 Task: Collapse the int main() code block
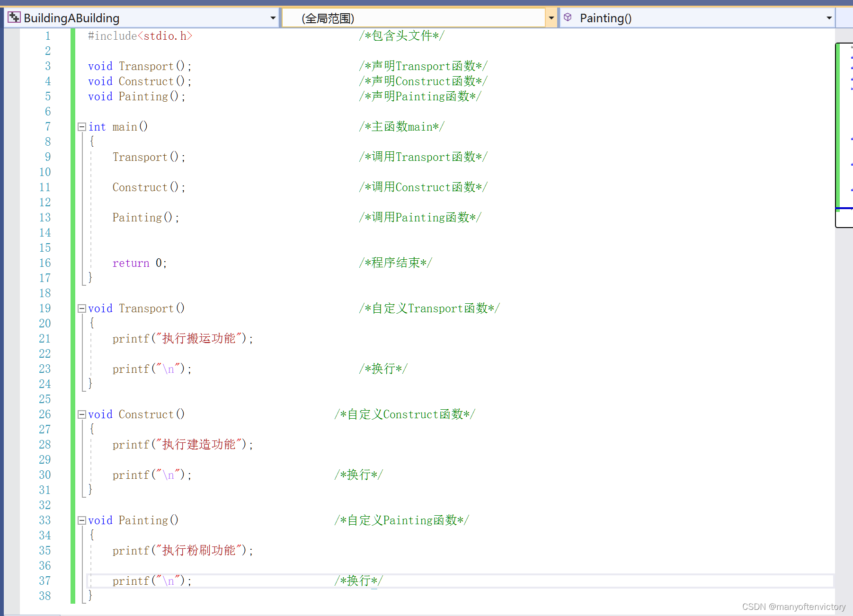tap(81, 127)
